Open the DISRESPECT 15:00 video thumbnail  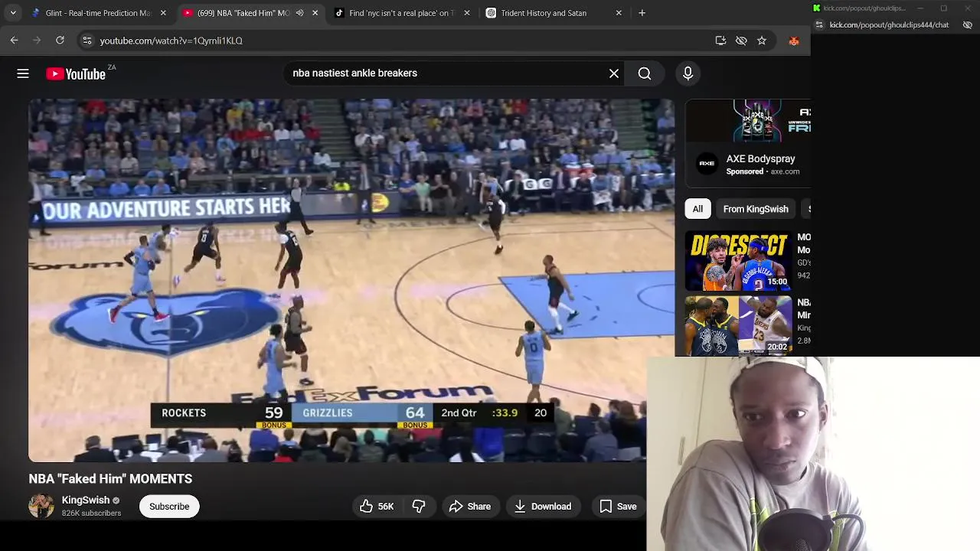pos(738,260)
